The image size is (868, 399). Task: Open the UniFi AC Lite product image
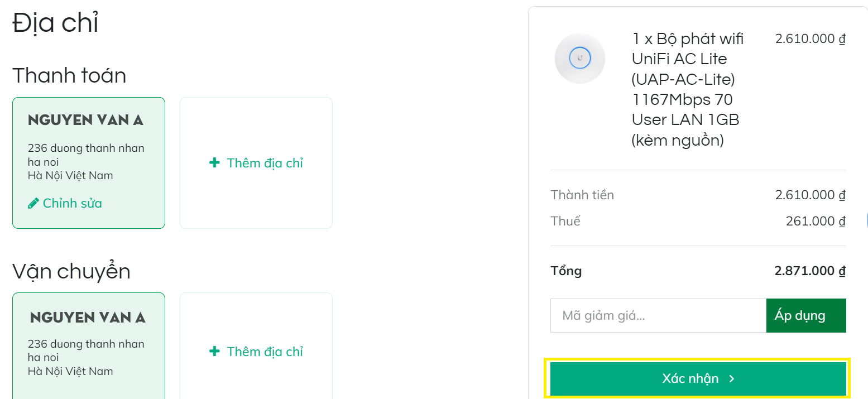coord(580,59)
